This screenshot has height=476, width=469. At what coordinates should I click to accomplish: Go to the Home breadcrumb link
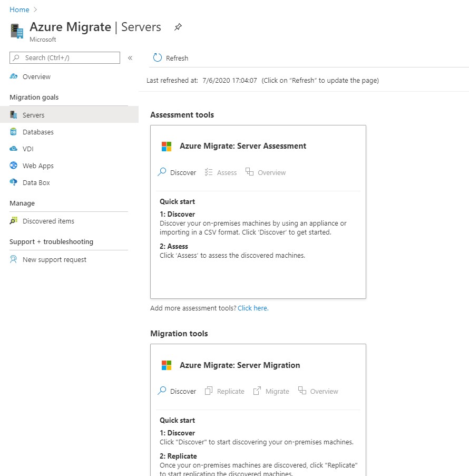pyautogui.click(x=19, y=9)
